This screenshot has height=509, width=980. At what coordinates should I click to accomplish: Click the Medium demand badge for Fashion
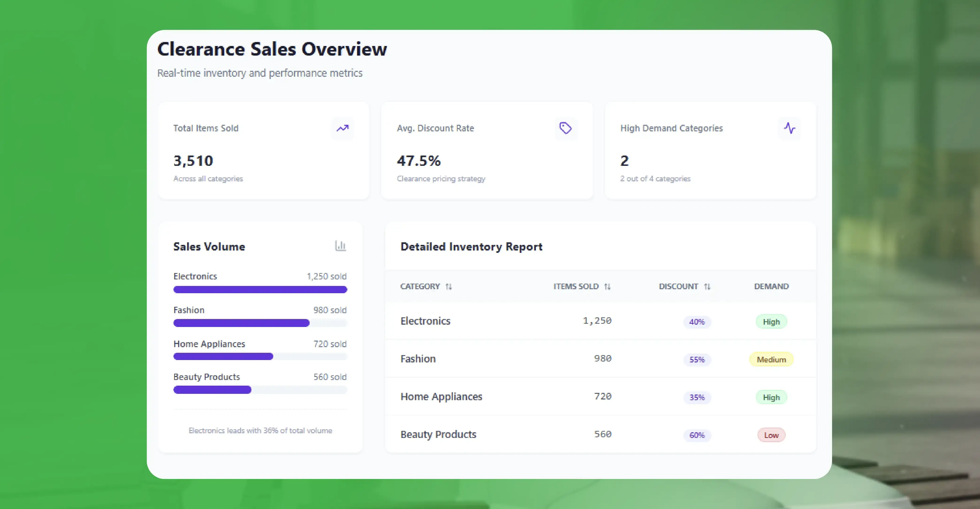[x=771, y=360]
